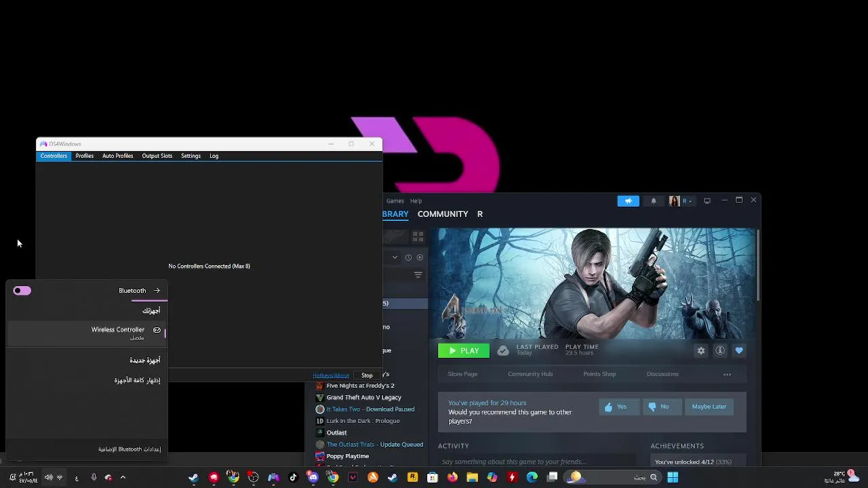Toggle the Bluetooth switch off

[x=22, y=291]
